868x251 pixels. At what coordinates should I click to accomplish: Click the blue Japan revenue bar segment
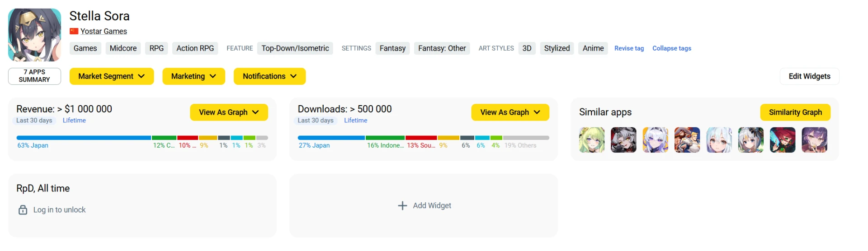point(84,138)
